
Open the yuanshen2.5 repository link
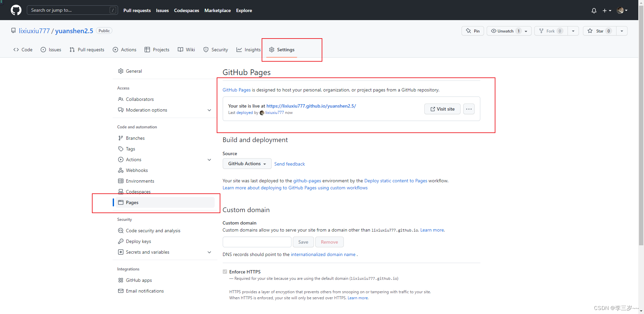[74, 31]
